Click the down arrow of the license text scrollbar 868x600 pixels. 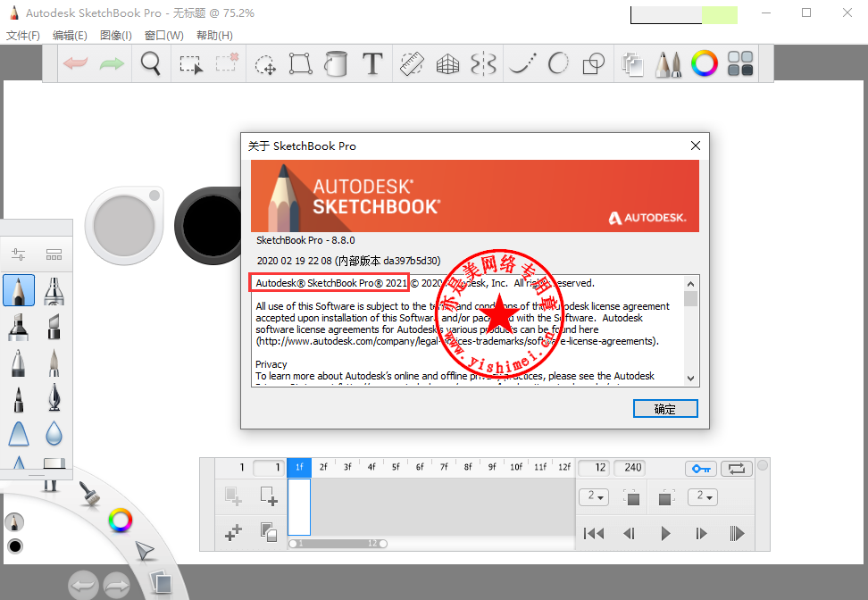[690, 378]
